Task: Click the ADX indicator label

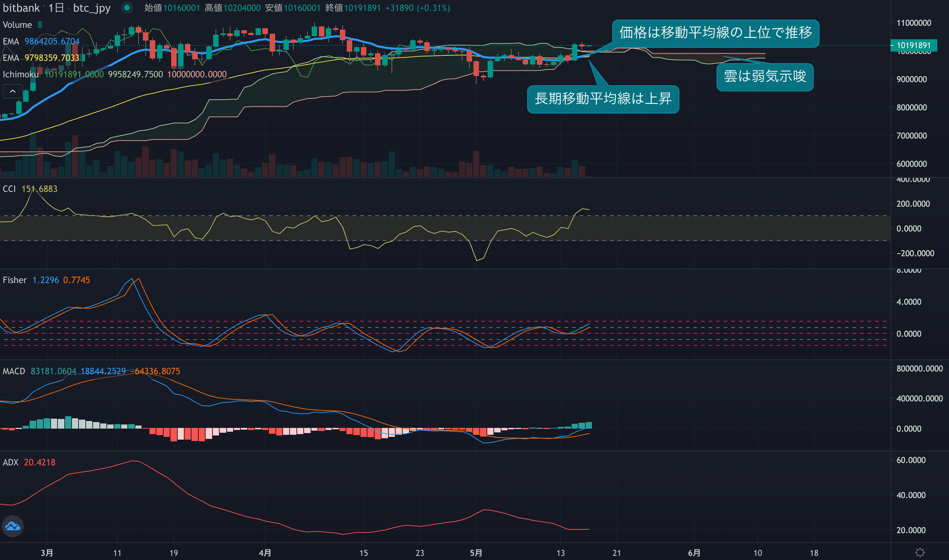Action: pos(11,462)
